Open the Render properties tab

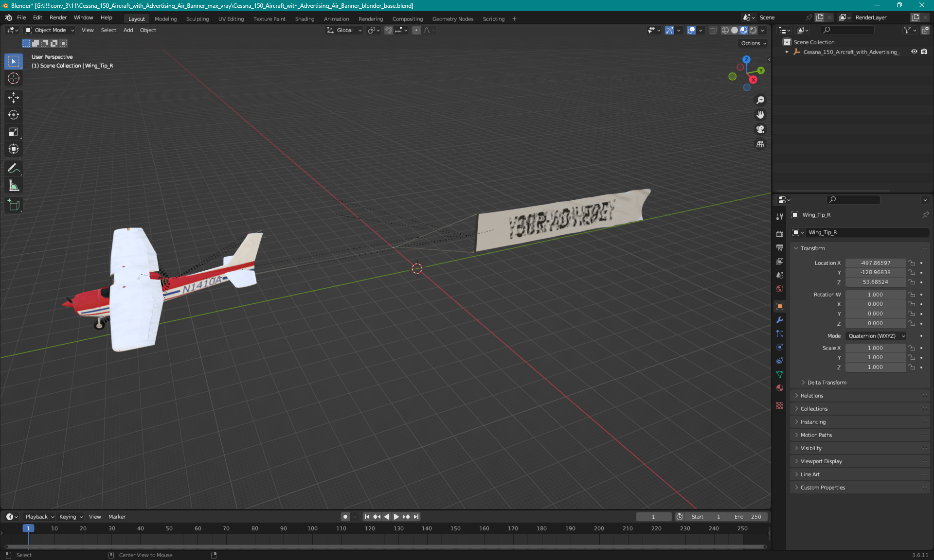(x=780, y=234)
